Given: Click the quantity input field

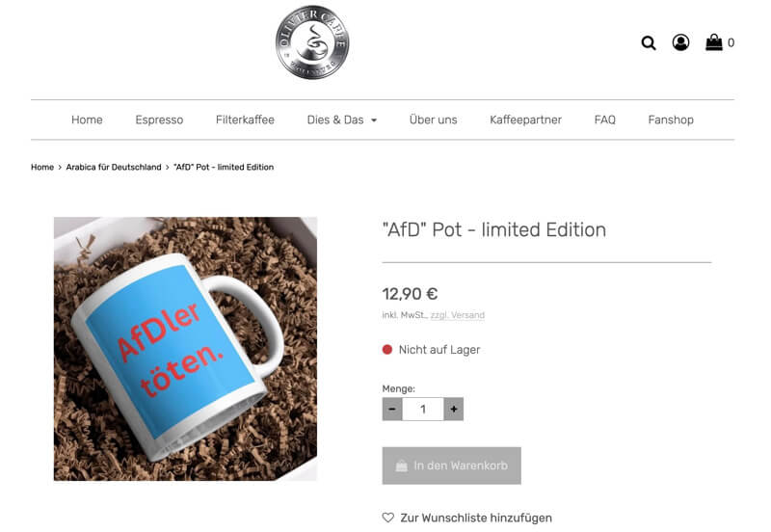Looking at the screenshot, I should coord(423,409).
